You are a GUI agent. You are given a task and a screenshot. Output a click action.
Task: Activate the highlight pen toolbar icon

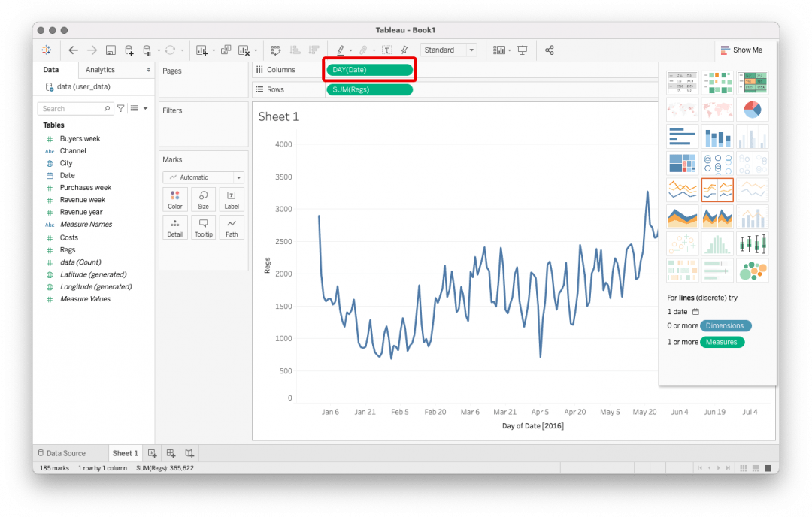pos(341,50)
